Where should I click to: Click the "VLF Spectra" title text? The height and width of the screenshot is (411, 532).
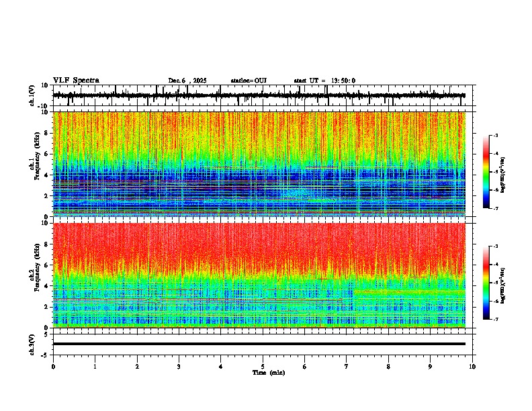click(x=76, y=81)
